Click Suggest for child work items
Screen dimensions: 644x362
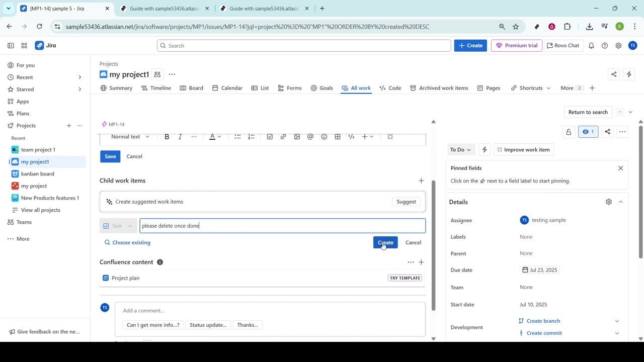coord(406,202)
